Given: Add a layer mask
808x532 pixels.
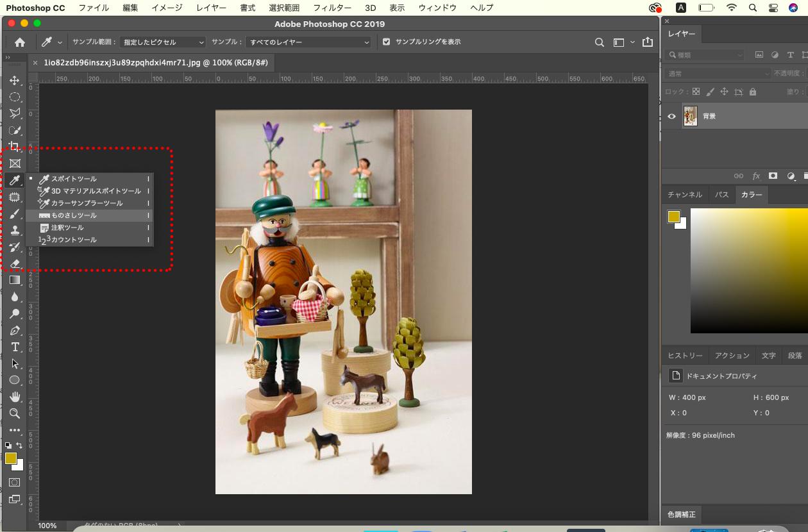Looking at the screenshot, I should pos(773,176).
